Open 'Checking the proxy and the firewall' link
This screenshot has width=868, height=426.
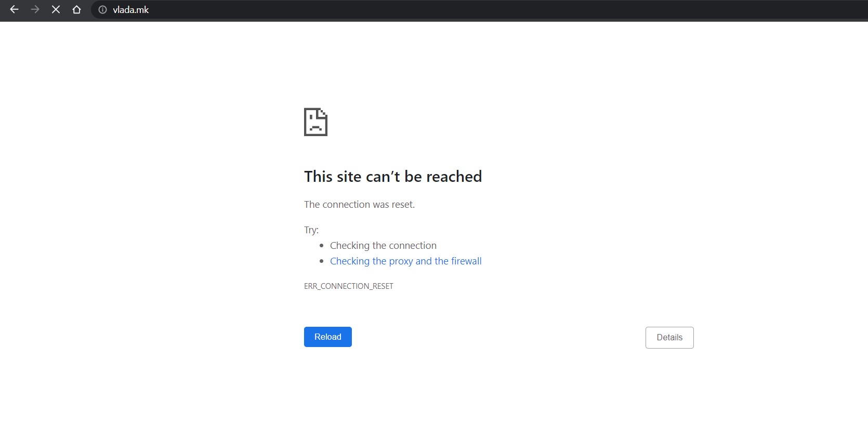[405, 261]
